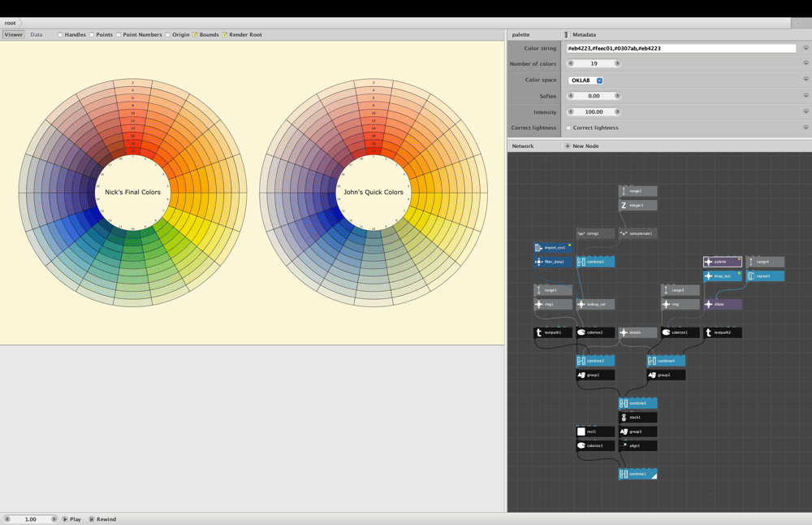The image size is (812, 525).
Task: Open the Soften parameter menu arrow
Action: point(806,95)
